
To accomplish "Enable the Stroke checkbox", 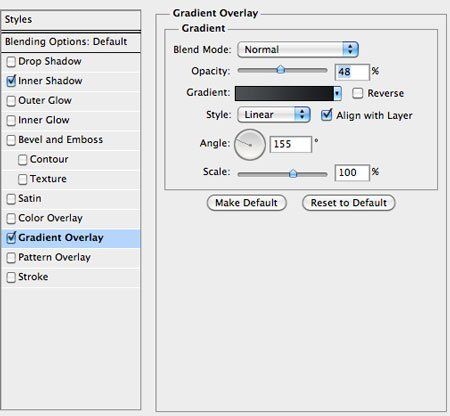I will click(11, 277).
